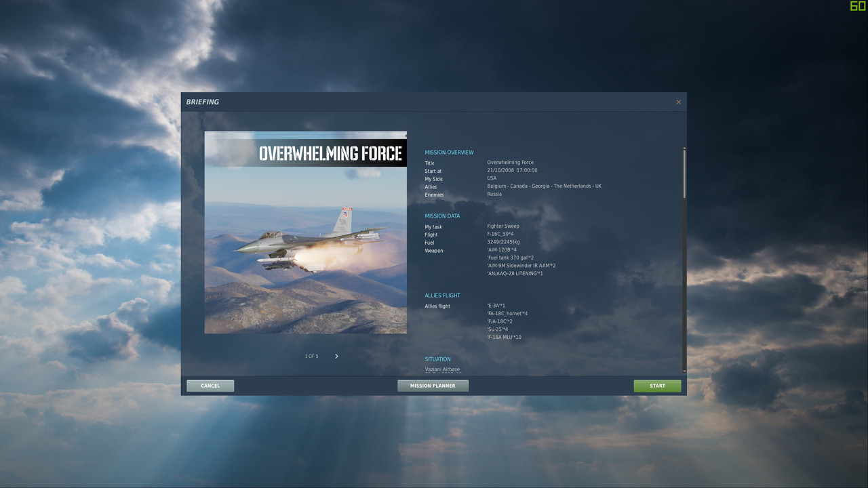Cancel the briefing

(210, 386)
